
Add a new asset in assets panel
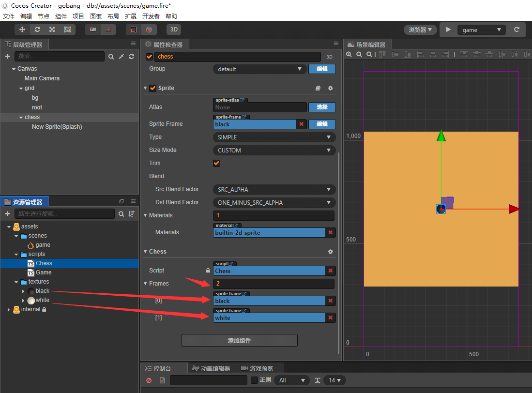pos(7,213)
